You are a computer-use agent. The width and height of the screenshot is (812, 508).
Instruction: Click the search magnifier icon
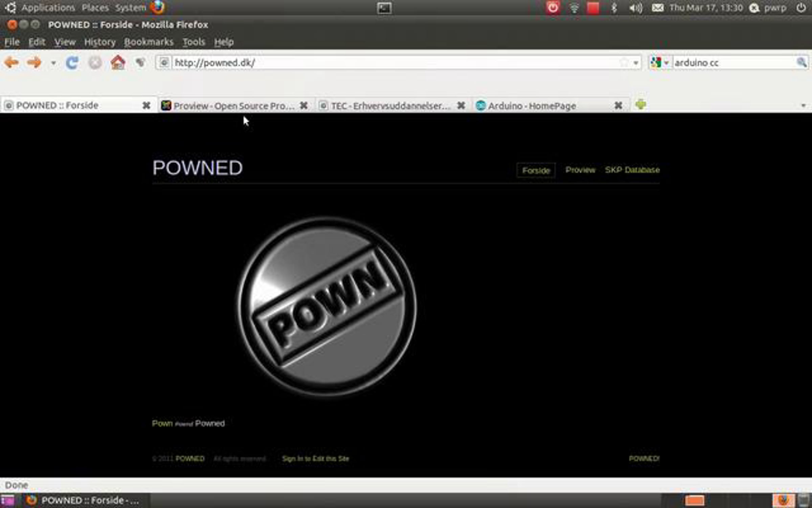(x=801, y=62)
